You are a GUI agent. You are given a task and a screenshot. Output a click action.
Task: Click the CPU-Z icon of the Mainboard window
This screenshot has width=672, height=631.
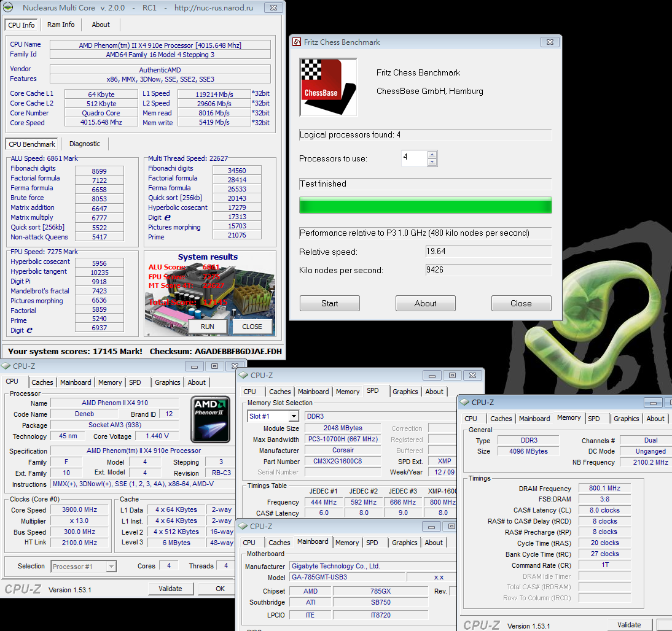243,526
